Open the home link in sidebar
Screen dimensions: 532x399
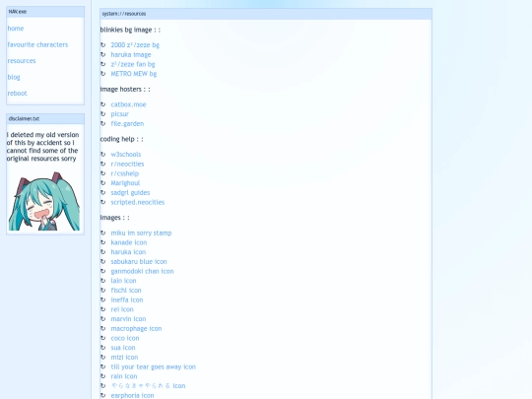(x=16, y=29)
